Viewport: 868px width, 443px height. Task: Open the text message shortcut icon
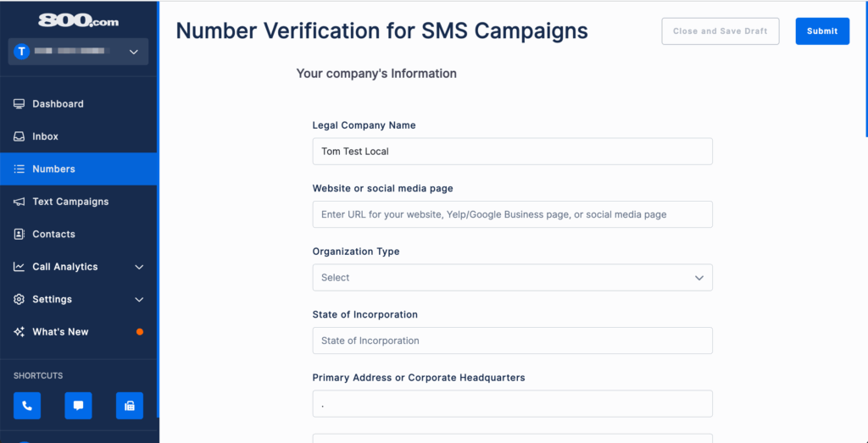click(x=78, y=406)
